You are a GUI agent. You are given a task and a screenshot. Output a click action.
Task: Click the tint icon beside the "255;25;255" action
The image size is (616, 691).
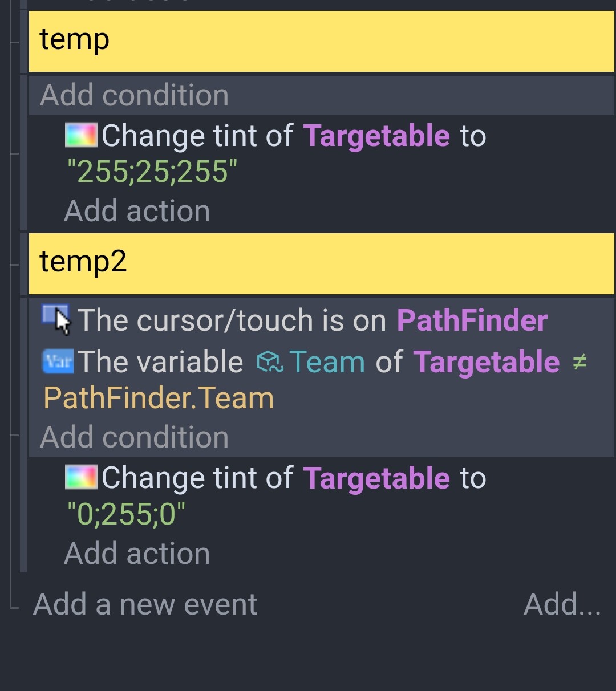pyautogui.click(x=80, y=136)
